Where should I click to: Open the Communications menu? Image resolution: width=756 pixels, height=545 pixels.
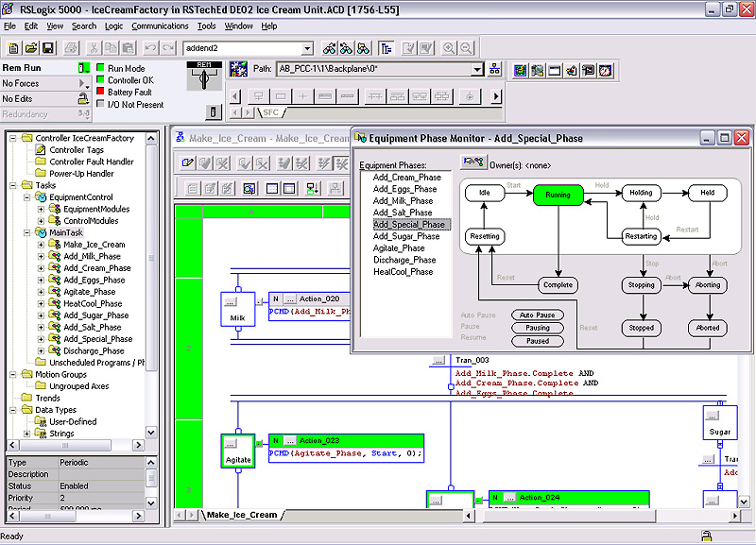pos(160,26)
